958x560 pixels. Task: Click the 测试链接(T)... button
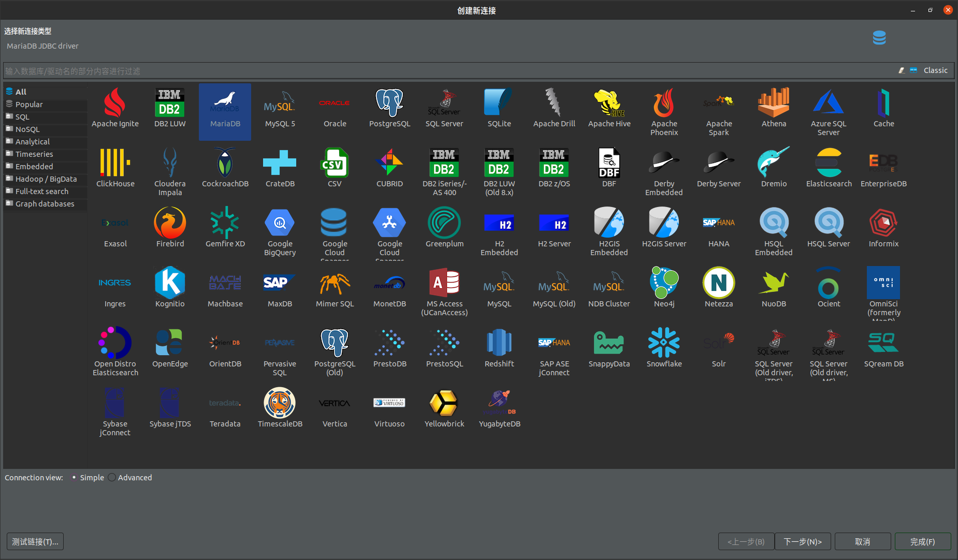pos(35,541)
